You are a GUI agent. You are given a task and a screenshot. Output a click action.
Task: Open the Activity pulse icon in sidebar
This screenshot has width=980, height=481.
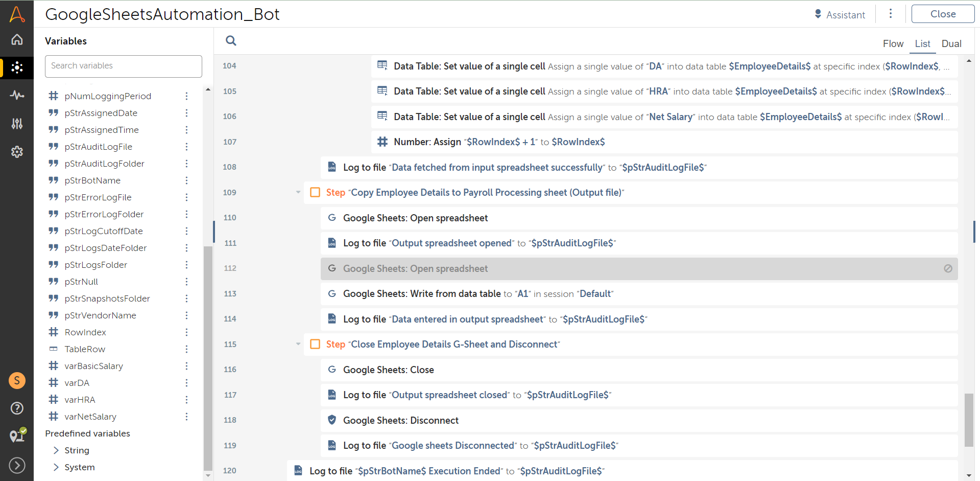[17, 95]
